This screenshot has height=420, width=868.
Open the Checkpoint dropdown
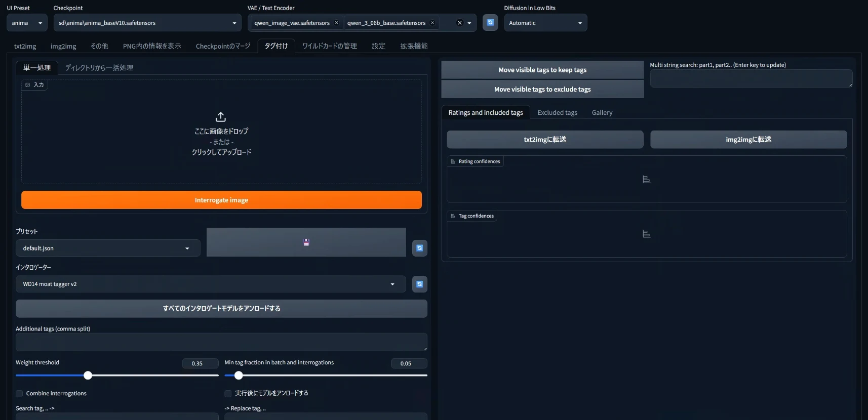(147, 23)
